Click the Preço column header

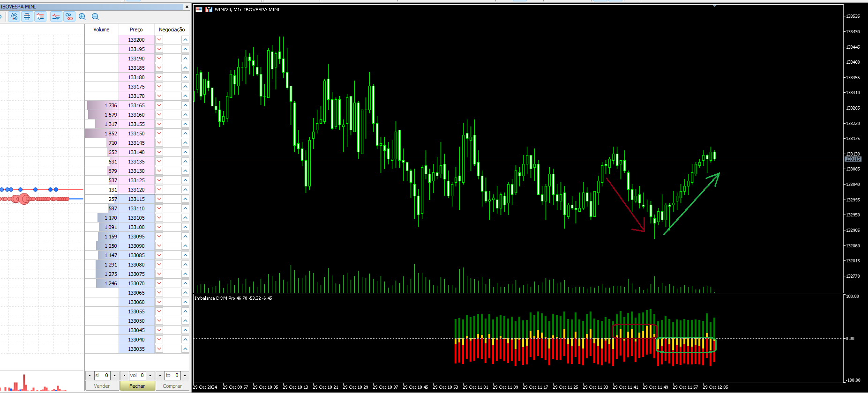136,30
